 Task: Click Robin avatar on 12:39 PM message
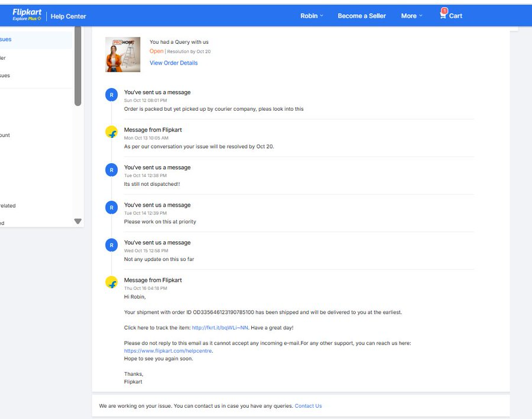(111, 207)
